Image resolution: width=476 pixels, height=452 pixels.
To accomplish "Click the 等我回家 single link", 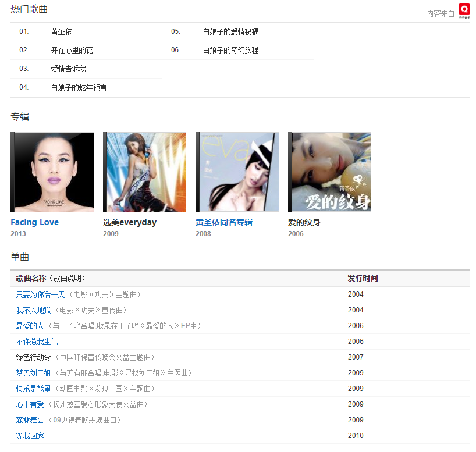I will pyautogui.click(x=30, y=436).
